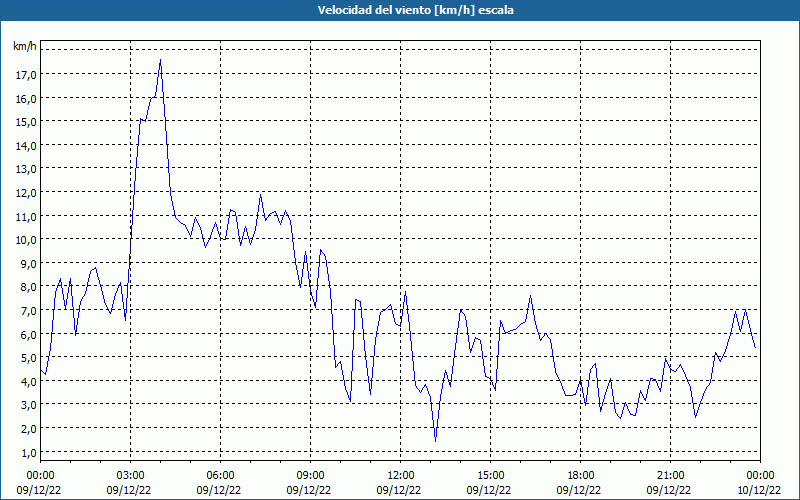Click the '00:00' time label dated 09/12/22
Screen dimensions: 800x500
tap(40, 476)
